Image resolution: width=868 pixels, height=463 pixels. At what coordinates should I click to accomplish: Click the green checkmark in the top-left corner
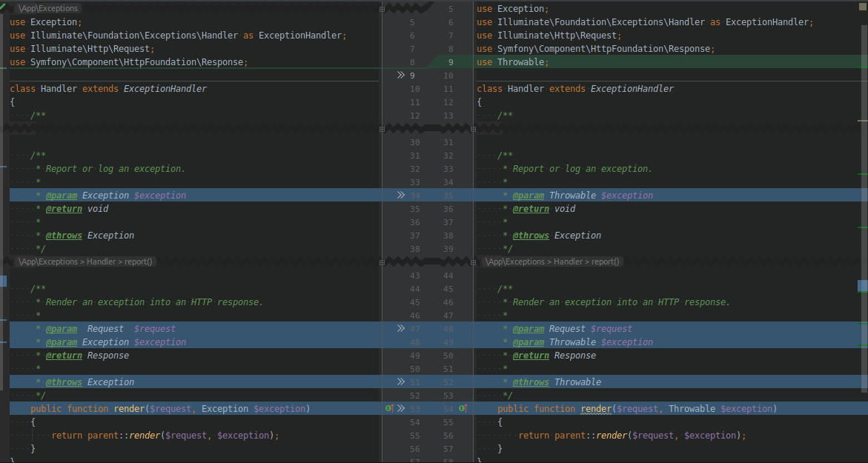click(x=3, y=6)
